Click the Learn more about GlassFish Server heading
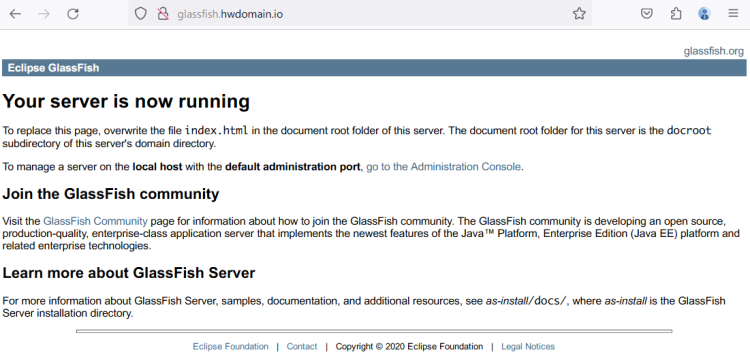This screenshot has width=750, height=361. click(x=129, y=273)
